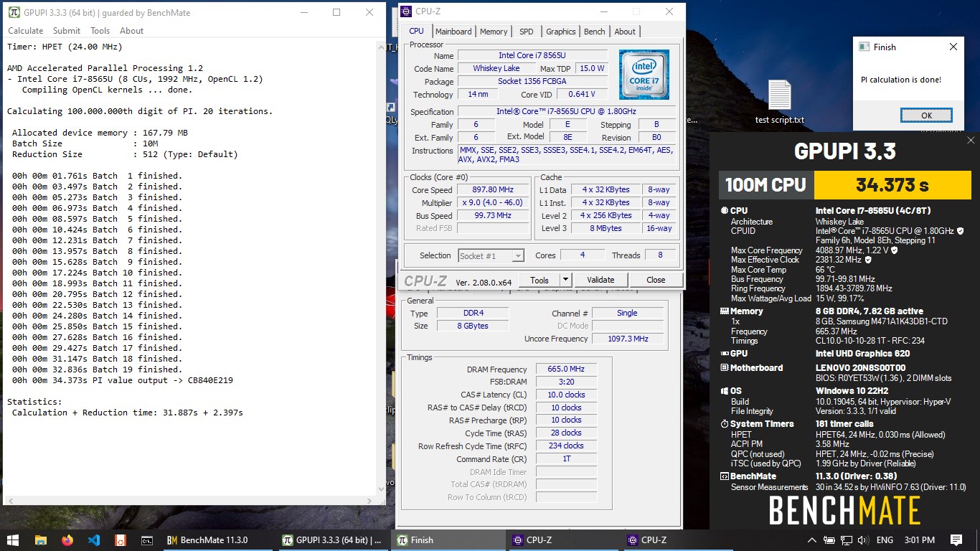This screenshot has height=551, width=980.
Task: Click the 34.373 s result score
Action: [892, 186]
